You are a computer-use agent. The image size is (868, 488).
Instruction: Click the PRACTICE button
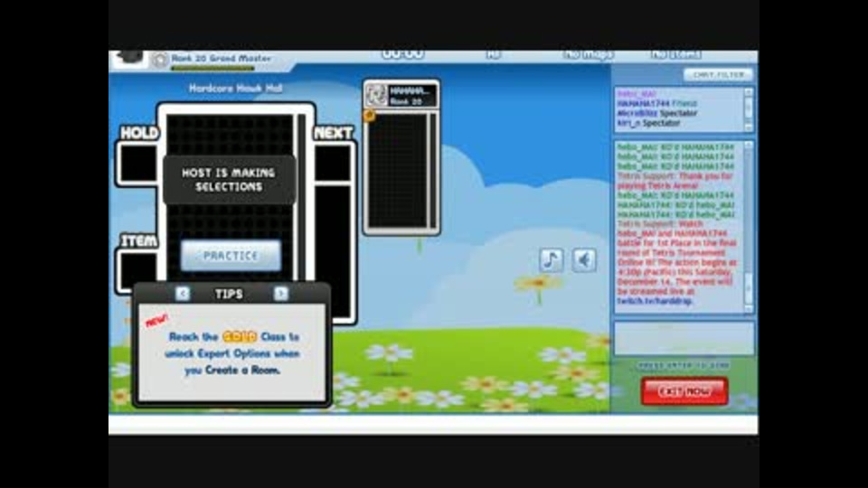click(231, 256)
